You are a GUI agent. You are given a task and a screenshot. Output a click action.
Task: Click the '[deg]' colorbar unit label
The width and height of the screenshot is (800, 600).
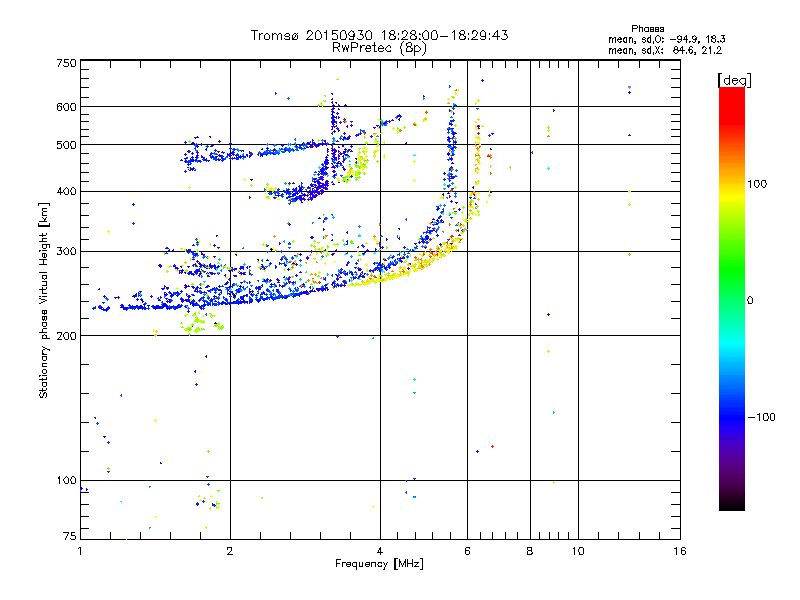pyautogui.click(x=734, y=80)
